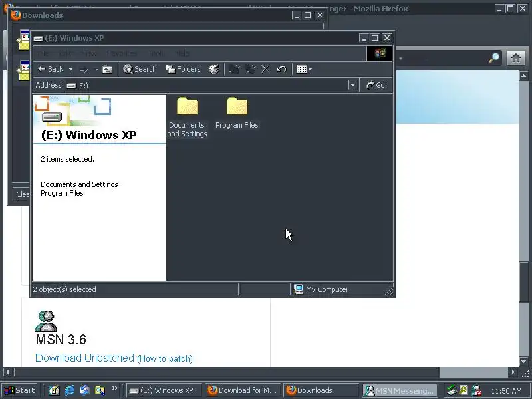Click '2 object(s) selected' in status bar
The image size is (532, 399).
point(65,289)
